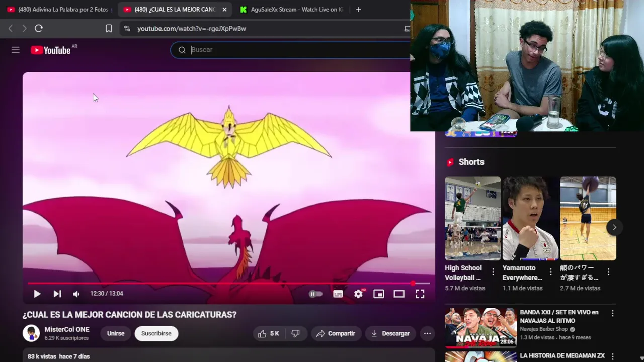Image resolution: width=644 pixels, height=362 pixels.
Task: Open the High School Volleyball short thumbnail
Action: pos(473,218)
